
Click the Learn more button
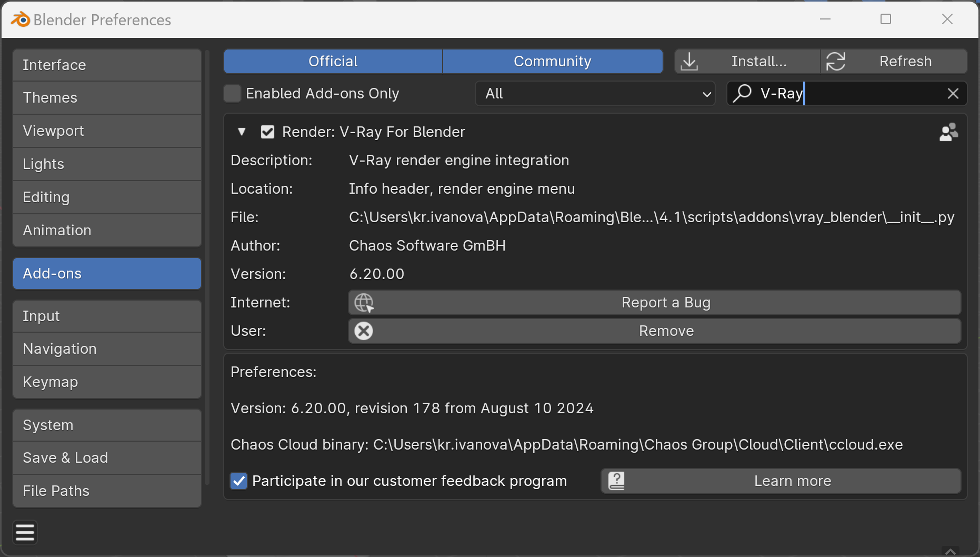(x=781, y=481)
